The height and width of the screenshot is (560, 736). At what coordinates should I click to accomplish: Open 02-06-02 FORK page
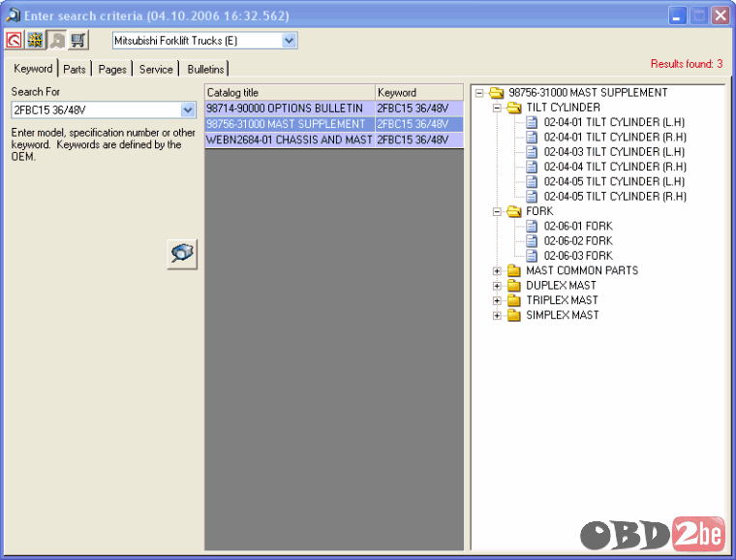click(x=578, y=241)
